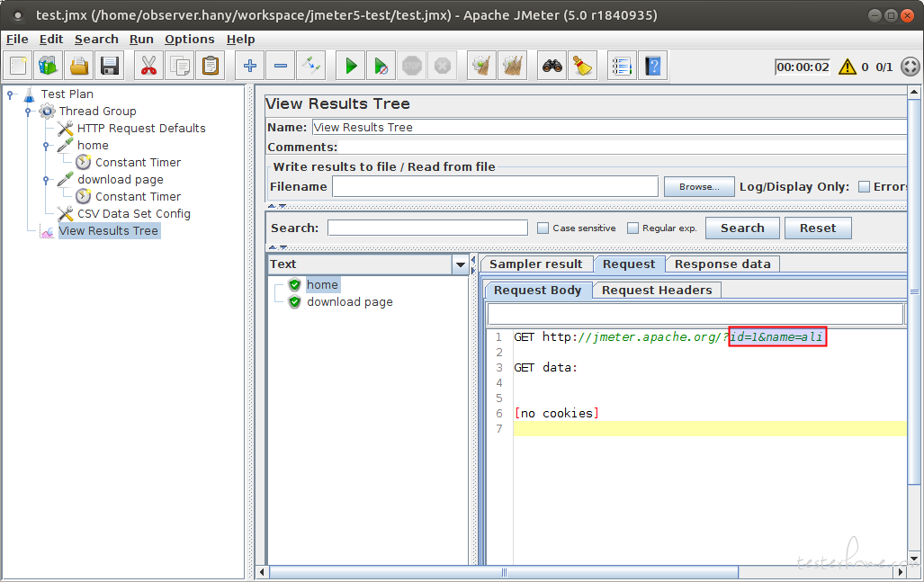The height and width of the screenshot is (582, 924).
Task: Click the Reset button
Action: click(817, 228)
